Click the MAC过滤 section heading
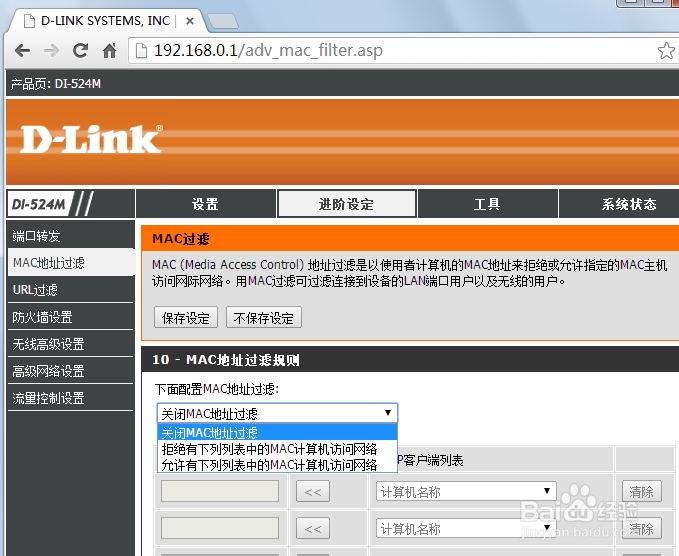The width and height of the screenshot is (679, 556). 181,239
